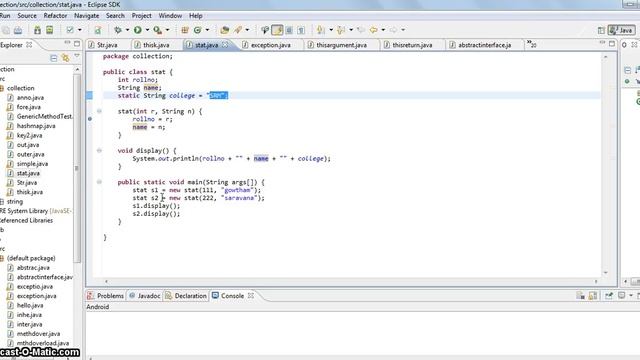Click the console Scroll Lock icon
This screenshot has width=640, height=360.
click(x=593, y=296)
